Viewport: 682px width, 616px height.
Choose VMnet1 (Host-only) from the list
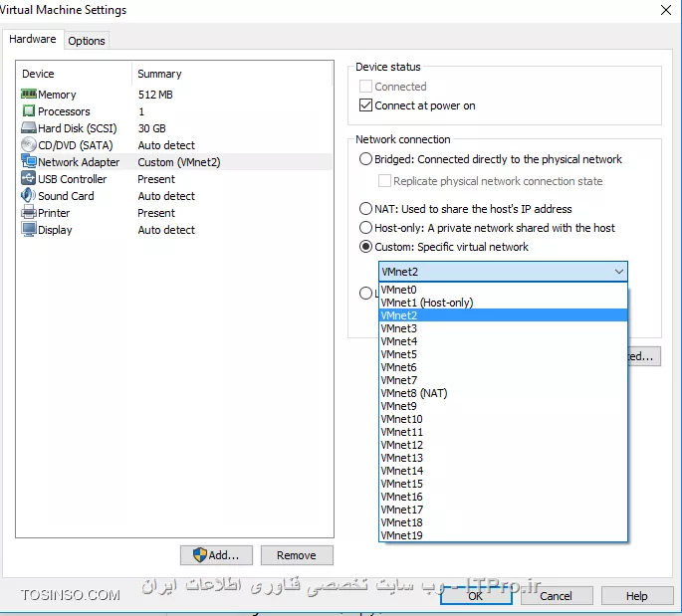pos(503,303)
